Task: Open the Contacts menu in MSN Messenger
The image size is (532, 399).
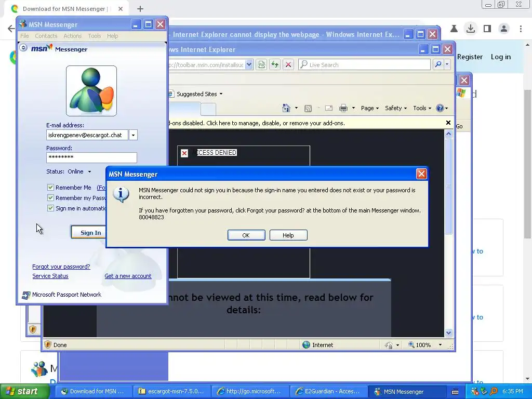Action: pos(46,36)
